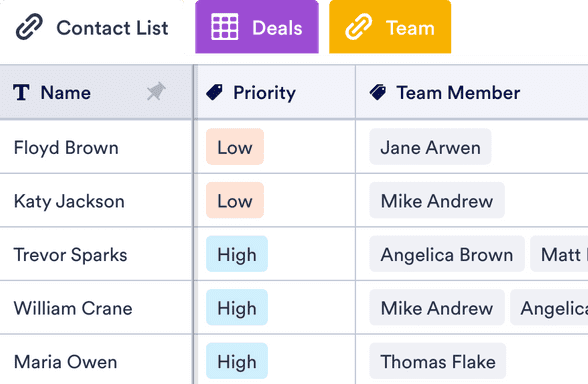Image resolution: width=588 pixels, height=384 pixels.
Task: Click Trevor Sparks' High priority tag
Action: tap(237, 254)
